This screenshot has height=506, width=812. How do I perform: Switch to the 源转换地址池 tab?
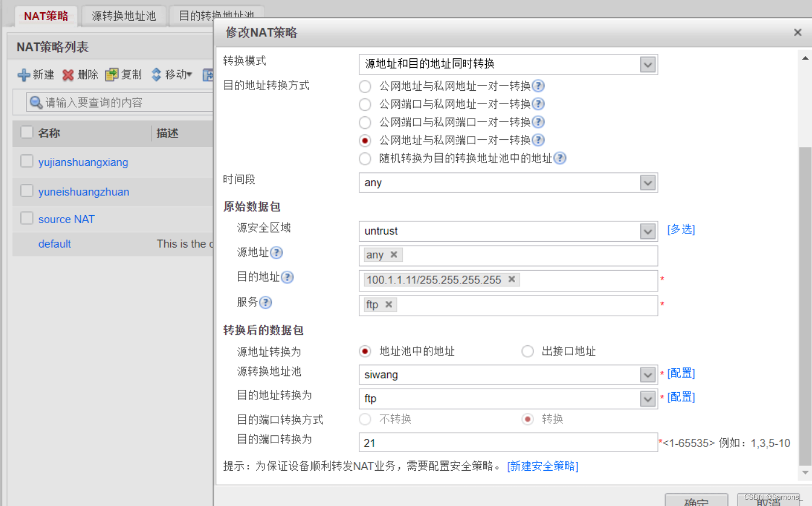(124, 16)
